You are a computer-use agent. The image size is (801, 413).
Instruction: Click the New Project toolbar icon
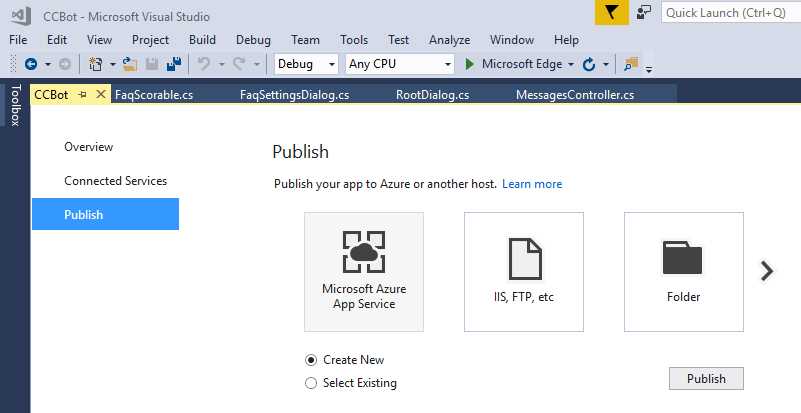click(96, 64)
